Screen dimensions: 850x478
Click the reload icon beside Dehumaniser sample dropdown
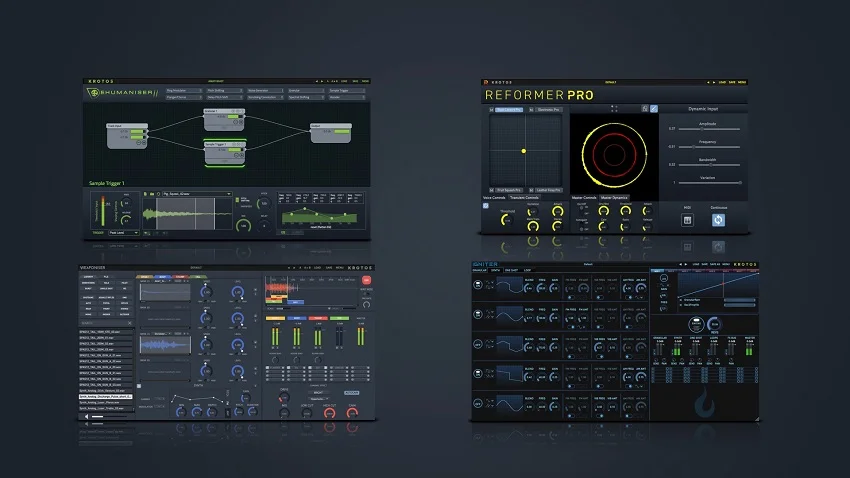158,193
